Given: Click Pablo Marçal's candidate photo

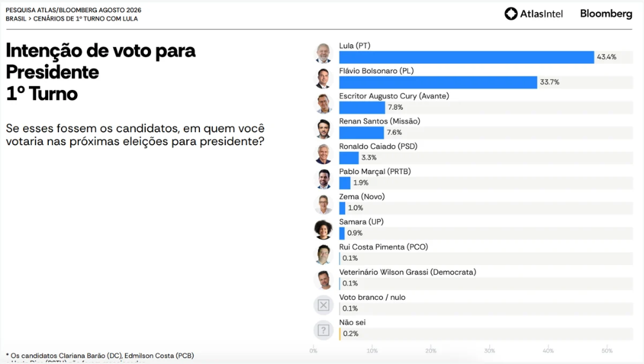Looking at the screenshot, I should (x=324, y=179).
